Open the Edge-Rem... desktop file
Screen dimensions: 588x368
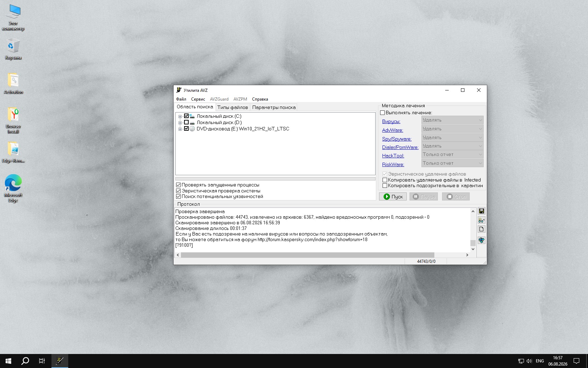click(13, 152)
